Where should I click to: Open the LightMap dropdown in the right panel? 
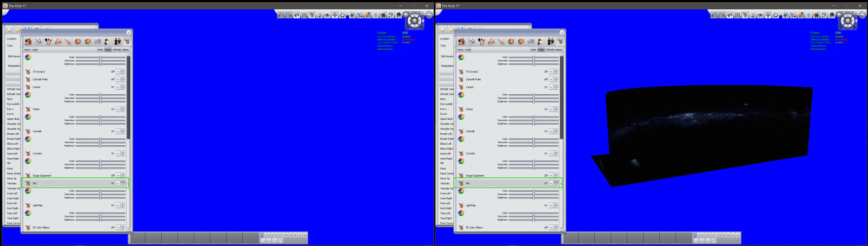point(551,205)
